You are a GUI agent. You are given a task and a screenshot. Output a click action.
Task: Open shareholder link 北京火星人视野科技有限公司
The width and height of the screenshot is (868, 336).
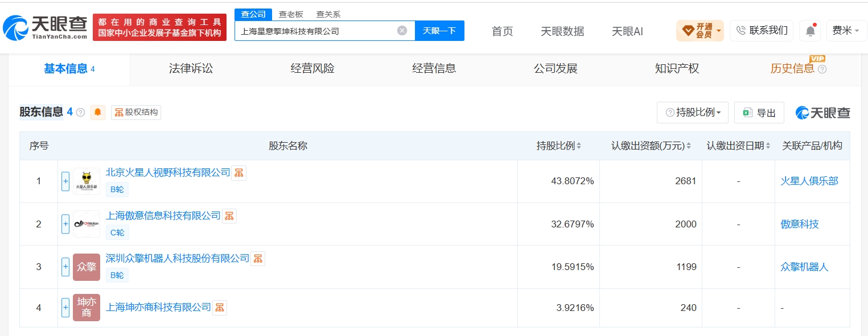168,172
